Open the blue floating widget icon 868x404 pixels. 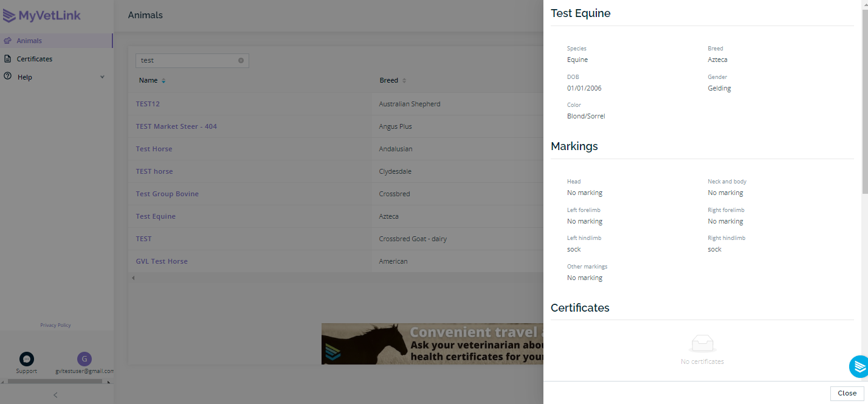pyautogui.click(x=859, y=366)
